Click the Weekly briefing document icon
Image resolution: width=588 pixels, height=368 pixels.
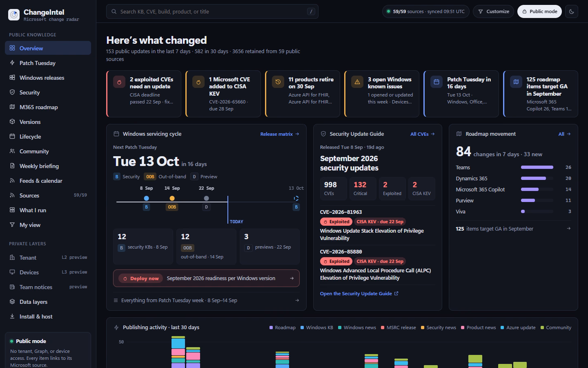[12, 166]
